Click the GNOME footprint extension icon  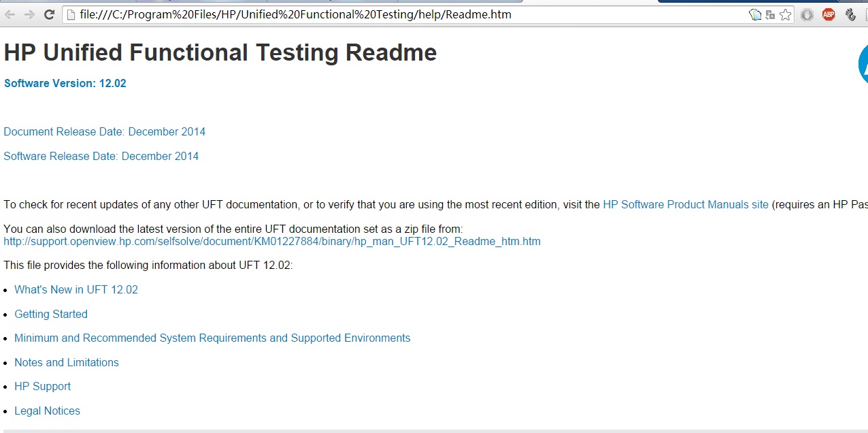[850, 14]
